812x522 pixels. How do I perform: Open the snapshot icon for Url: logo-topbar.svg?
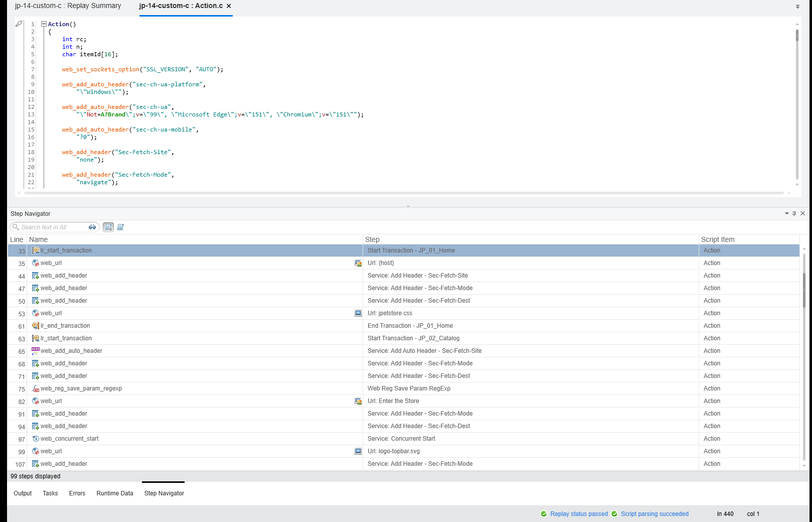pyautogui.click(x=358, y=451)
